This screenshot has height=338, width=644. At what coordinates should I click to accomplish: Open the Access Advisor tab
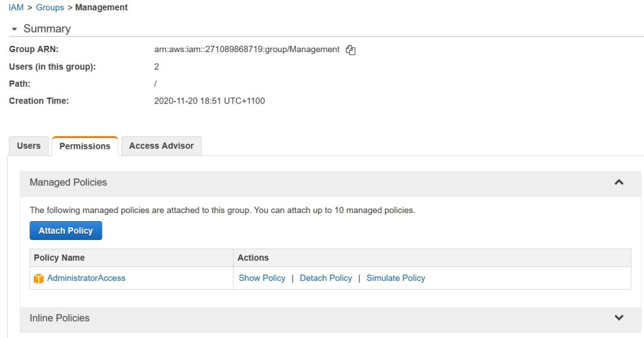(162, 146)
